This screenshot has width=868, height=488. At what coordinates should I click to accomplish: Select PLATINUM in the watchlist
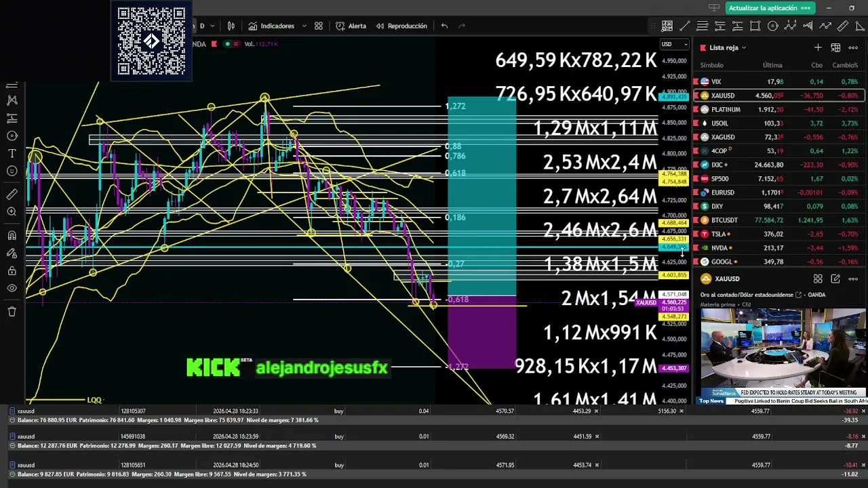pos(779,109)
